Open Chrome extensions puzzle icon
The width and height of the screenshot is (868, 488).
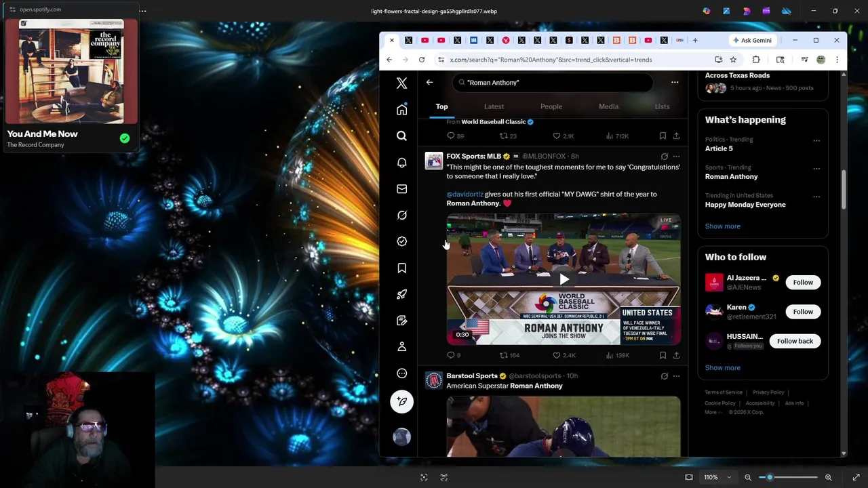pyautogui.click(x=756, y=60)
